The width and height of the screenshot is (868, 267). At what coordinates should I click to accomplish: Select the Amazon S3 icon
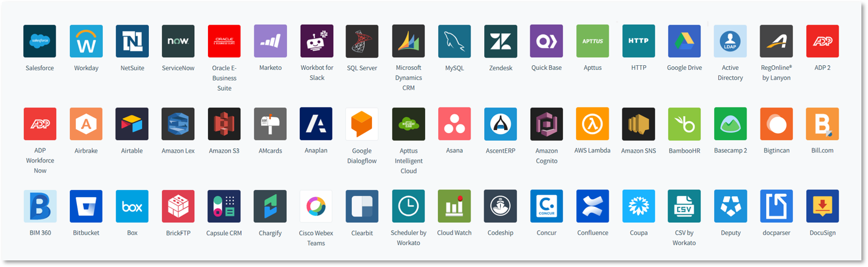(224, 124)
